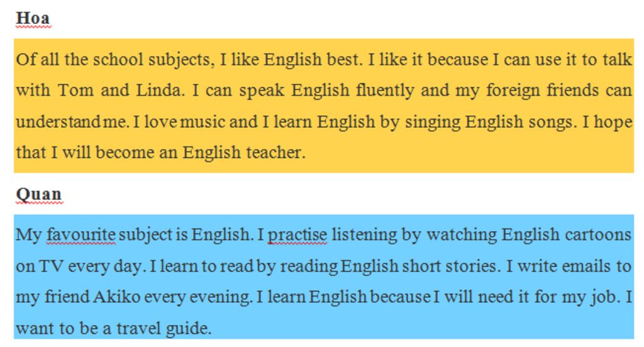The height and width of the screenshot is (347, 644).
Task: Place cursor on the name "Tom"
Action: click(75, 90)
